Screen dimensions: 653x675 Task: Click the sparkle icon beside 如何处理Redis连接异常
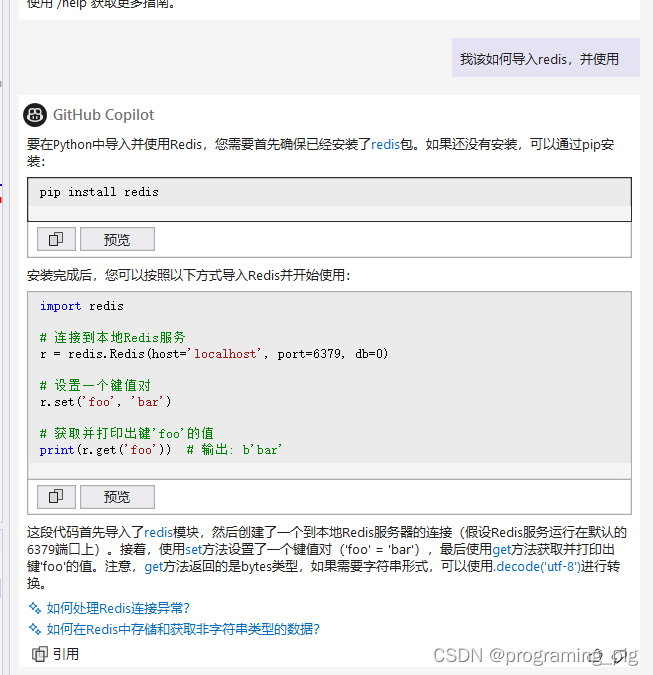35,608
